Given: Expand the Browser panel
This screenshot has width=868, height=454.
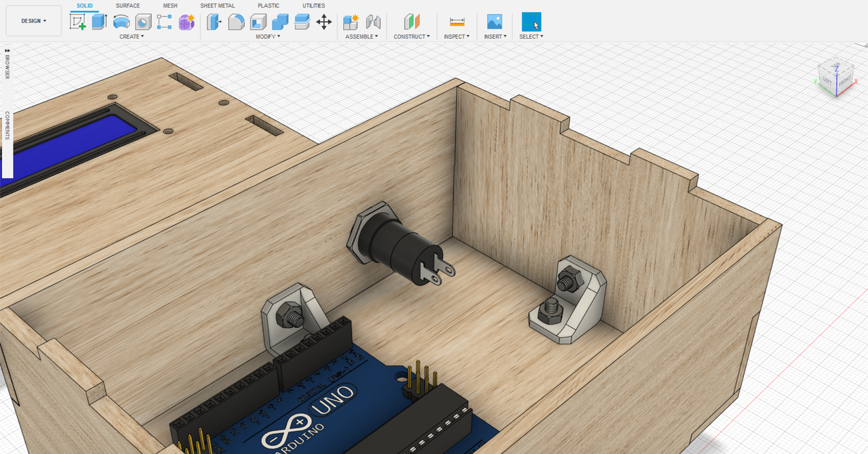Looking at the screenshot, I should coord(7,64).
